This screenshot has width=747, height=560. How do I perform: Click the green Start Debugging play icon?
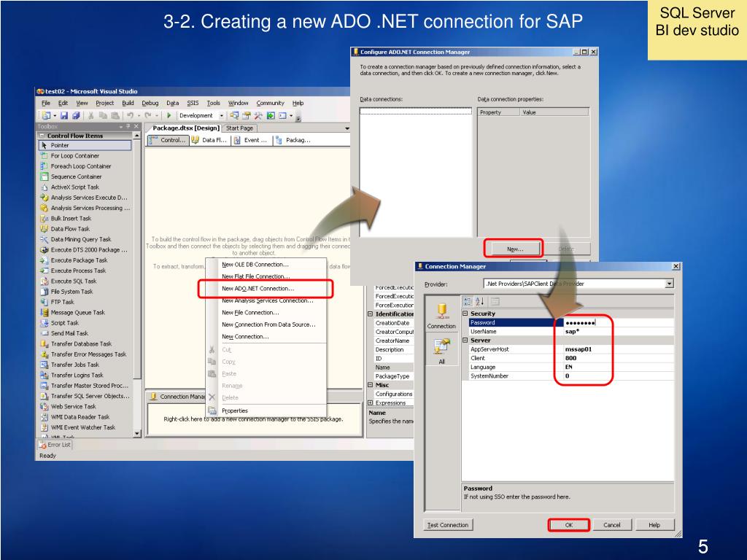(x=169, y=116)
